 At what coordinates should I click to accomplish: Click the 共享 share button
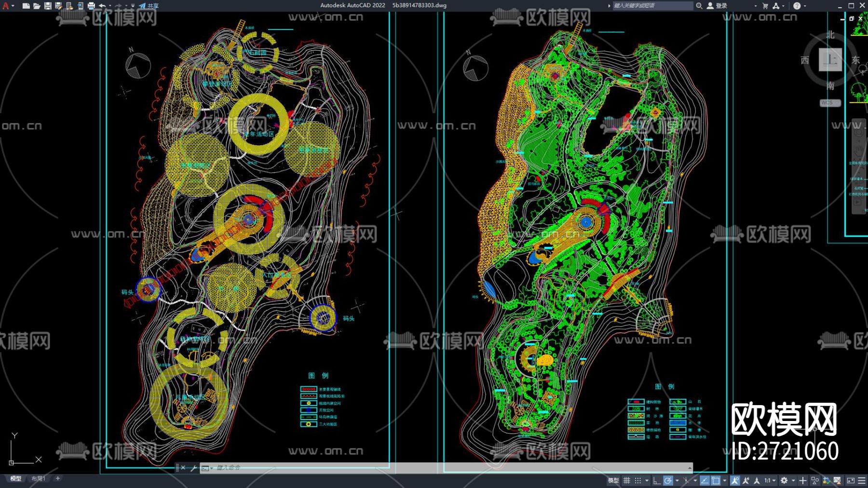pyautogui.click(x=149, y=6)
